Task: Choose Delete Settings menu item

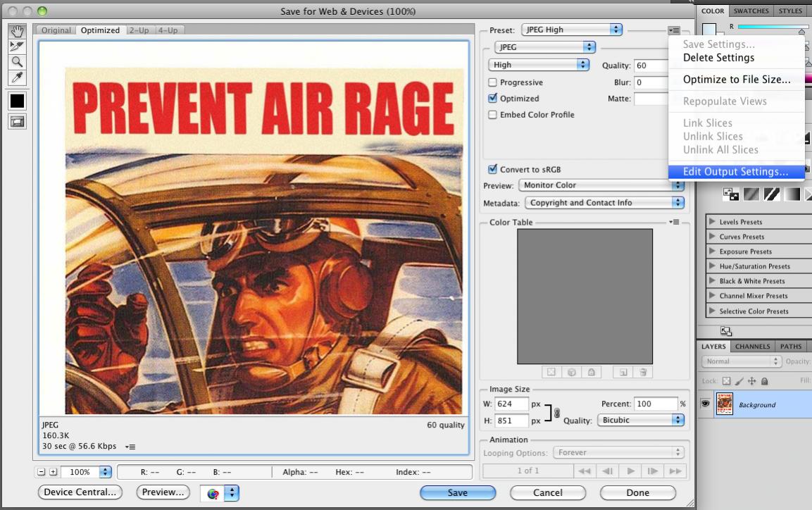Action: pos(736,58)
